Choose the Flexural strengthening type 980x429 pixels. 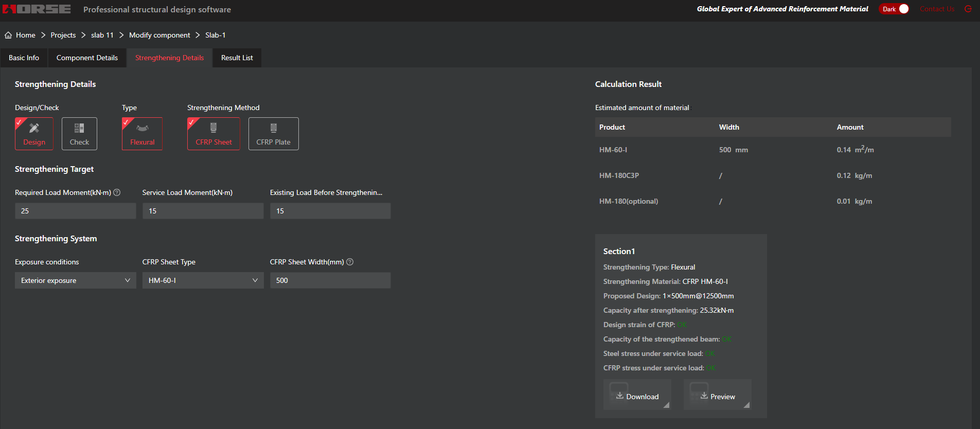point(142,134)
